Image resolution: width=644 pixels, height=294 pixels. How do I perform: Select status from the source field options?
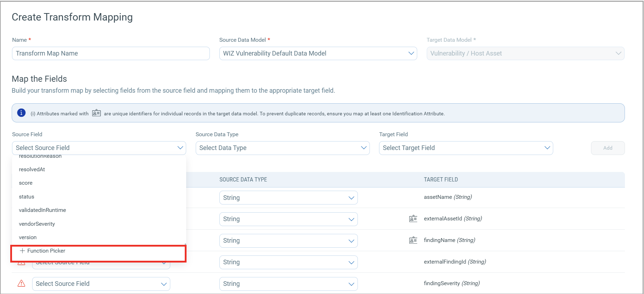click(26, 197)
